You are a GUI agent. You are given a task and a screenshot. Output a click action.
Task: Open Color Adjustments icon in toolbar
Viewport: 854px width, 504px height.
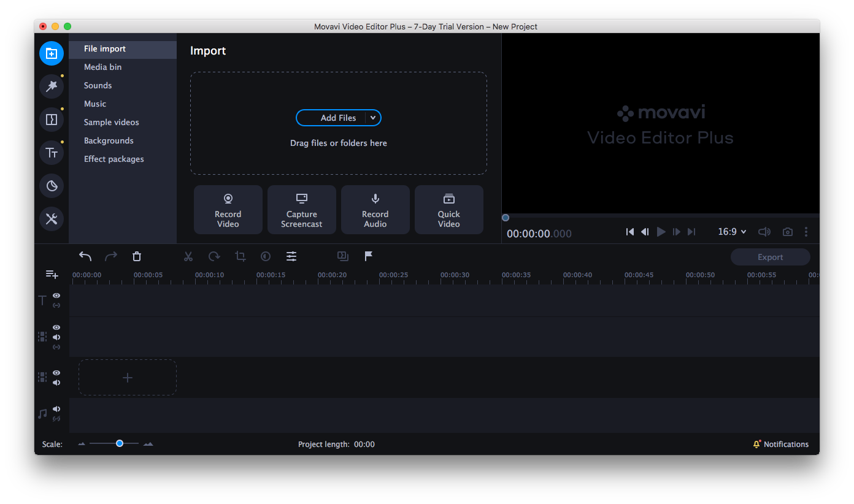266,256
